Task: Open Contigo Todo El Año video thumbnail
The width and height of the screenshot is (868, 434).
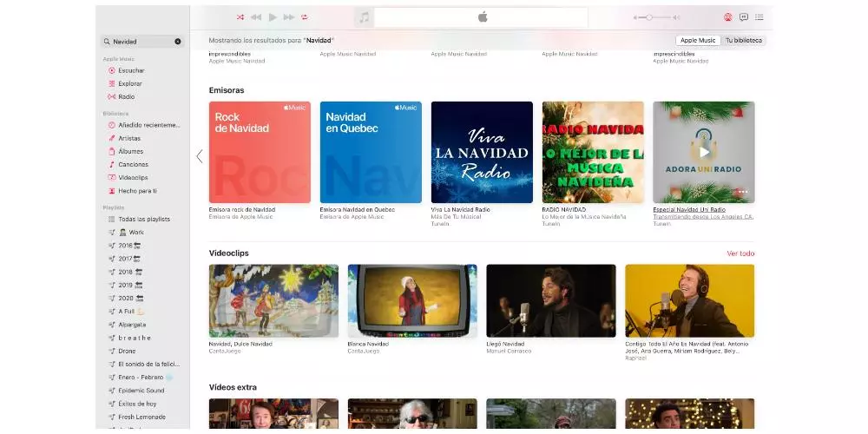Action: 690,300
